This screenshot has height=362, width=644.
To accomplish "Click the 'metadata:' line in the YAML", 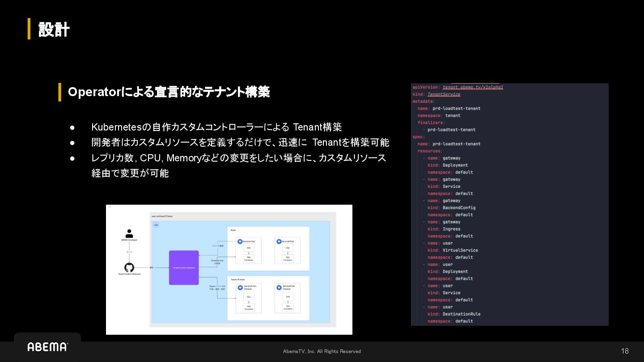I will (424, 101).
